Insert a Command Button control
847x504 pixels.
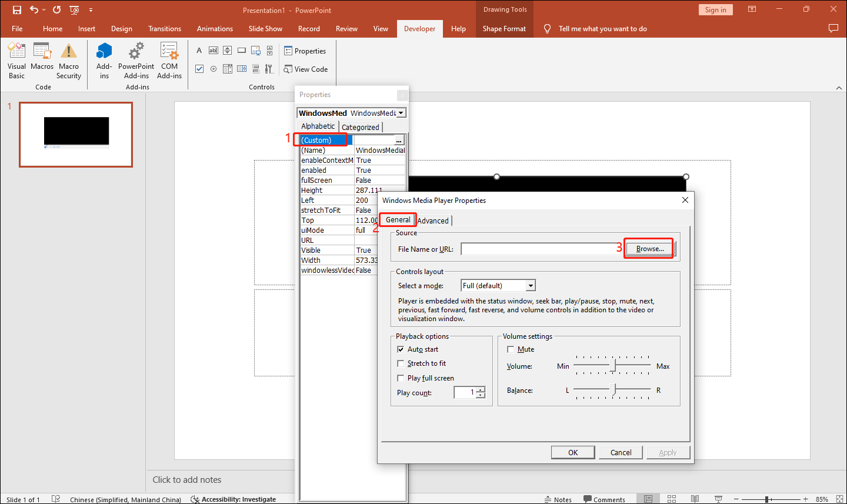pyautogui.click(x=242, y=51)
